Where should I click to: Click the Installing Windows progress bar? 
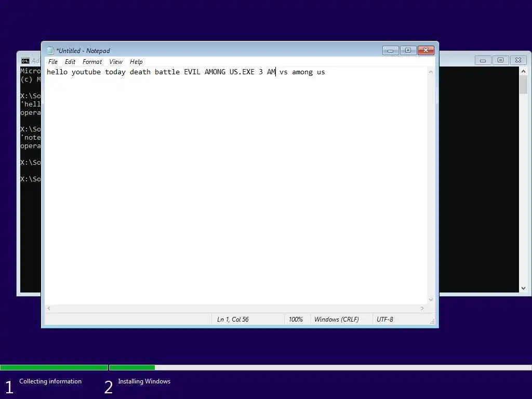pyautogui.click(x=320, y=367)
